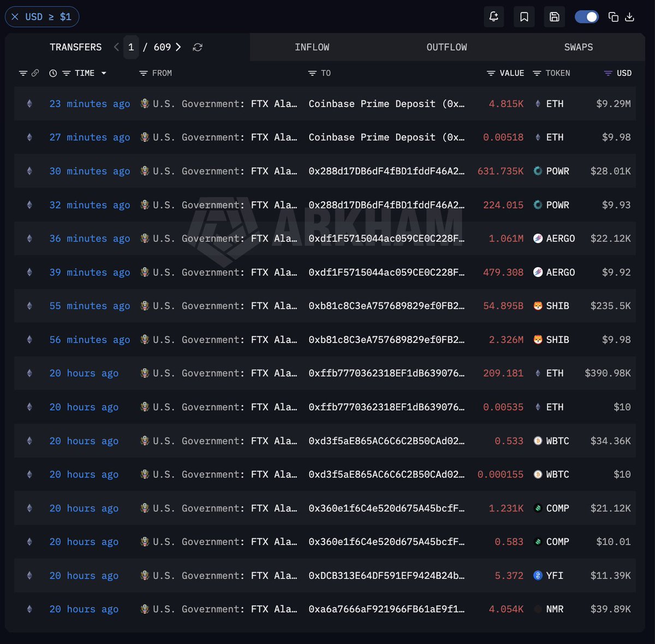Click the copy icon
This screenshot has width=655, height=644.
click(614, 17)
